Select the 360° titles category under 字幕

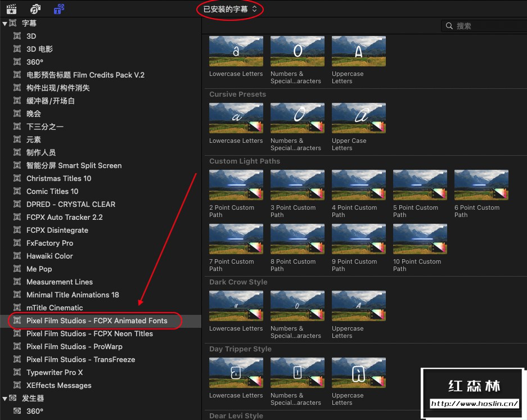pos(35,62)
